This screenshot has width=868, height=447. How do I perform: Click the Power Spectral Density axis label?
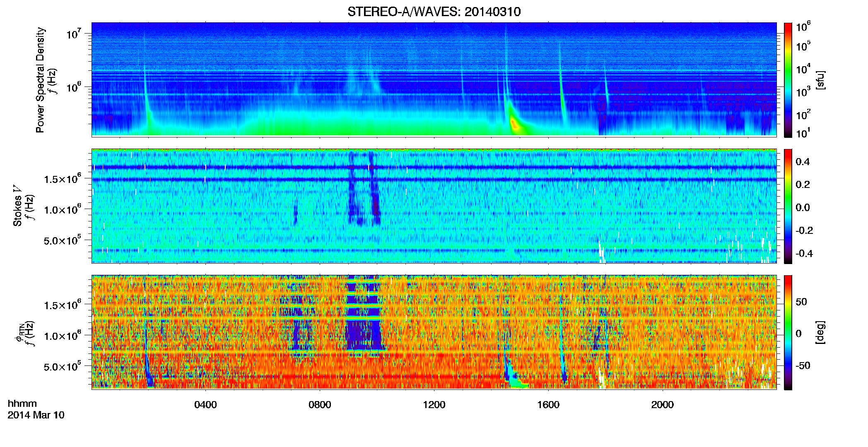tap(40, 80)
